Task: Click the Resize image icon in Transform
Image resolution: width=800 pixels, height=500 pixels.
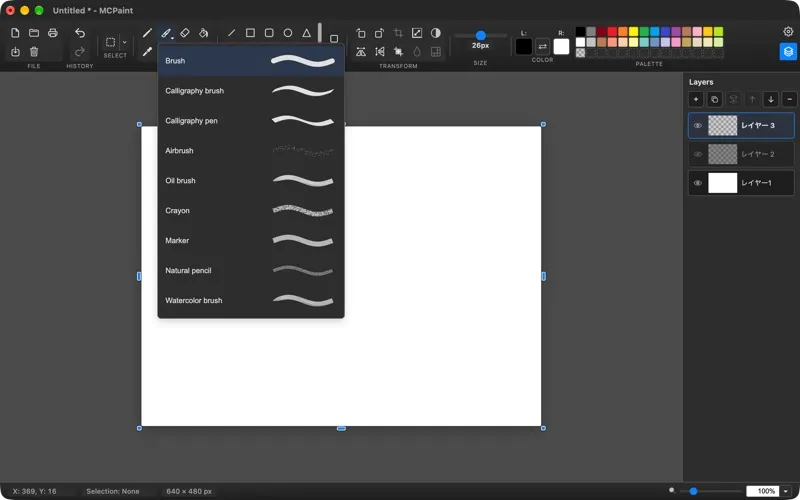Action: 417,33
